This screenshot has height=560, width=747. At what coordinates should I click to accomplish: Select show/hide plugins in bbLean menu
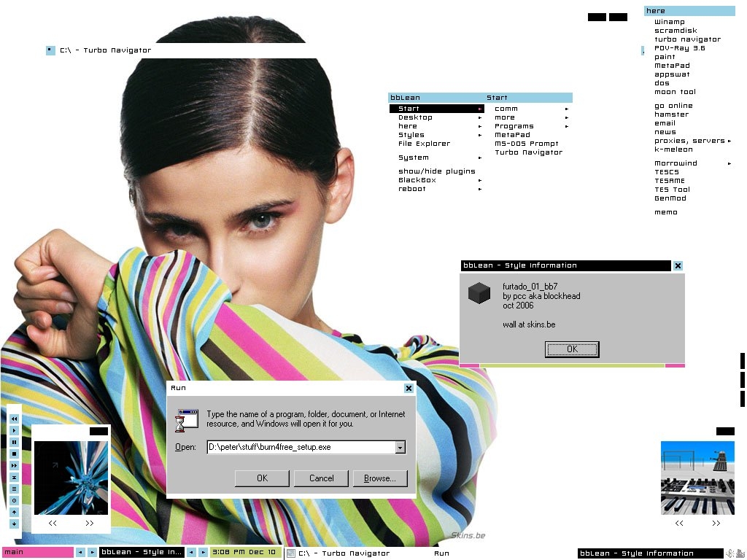click(436, 171)
